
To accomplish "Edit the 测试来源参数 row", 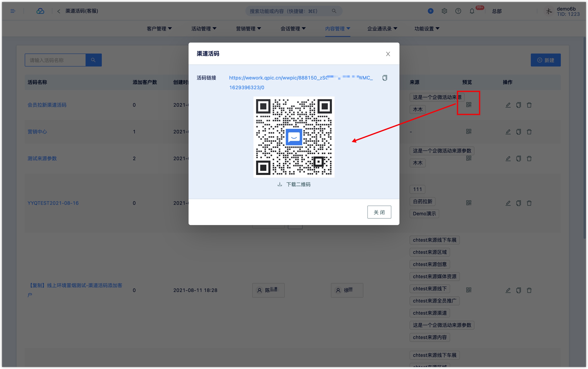I will point(508,159).
